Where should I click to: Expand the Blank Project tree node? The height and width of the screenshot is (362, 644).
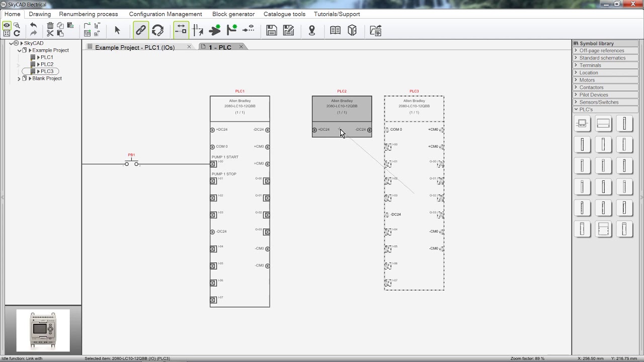point(20,78)
